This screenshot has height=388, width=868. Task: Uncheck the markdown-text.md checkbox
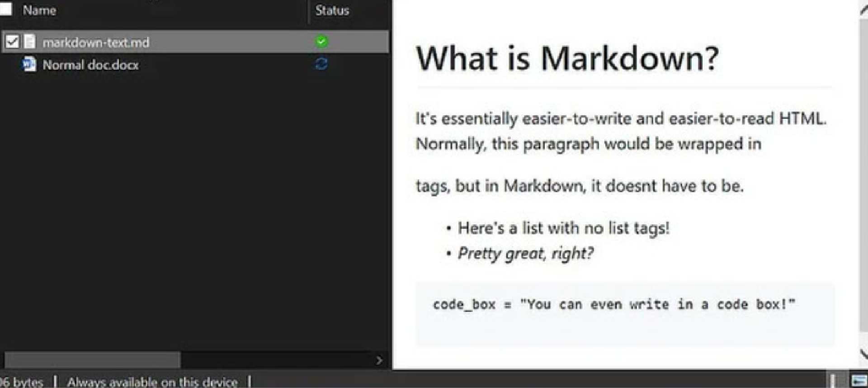12,42
